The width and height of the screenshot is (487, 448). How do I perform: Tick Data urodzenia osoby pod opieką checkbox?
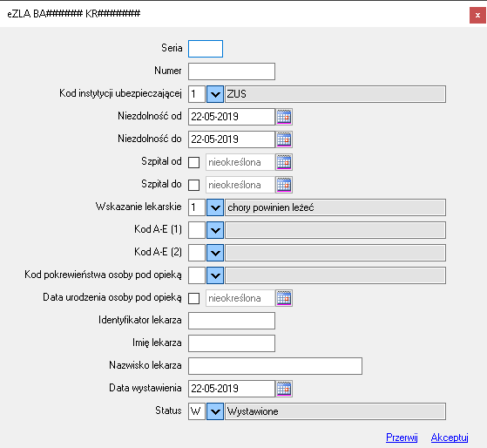tap(194, 298)
